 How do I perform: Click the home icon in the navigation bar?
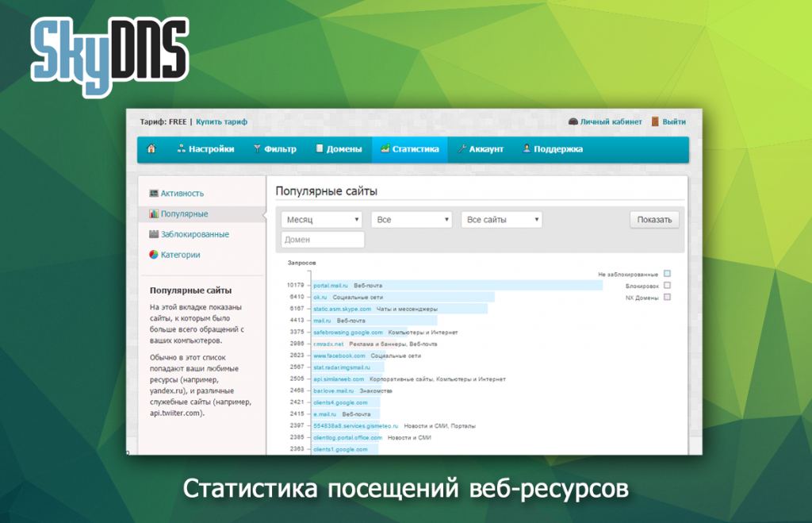coord(151,148)
